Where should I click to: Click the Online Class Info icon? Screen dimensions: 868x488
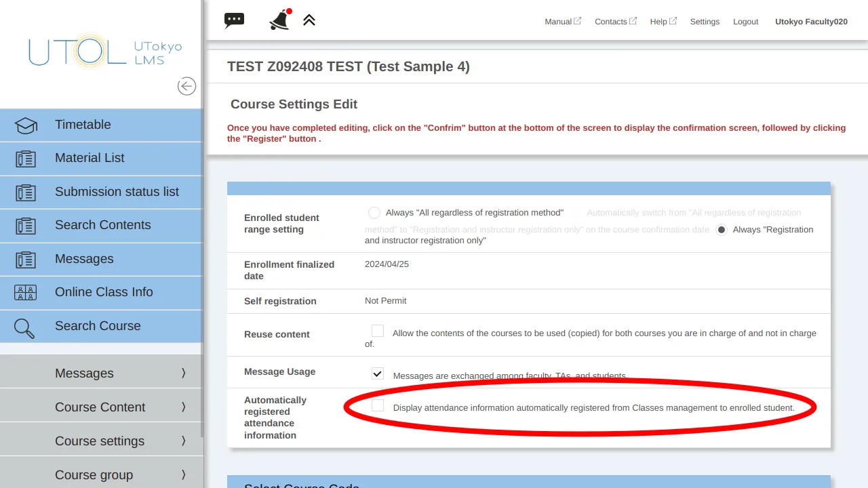tap(26, 293)
